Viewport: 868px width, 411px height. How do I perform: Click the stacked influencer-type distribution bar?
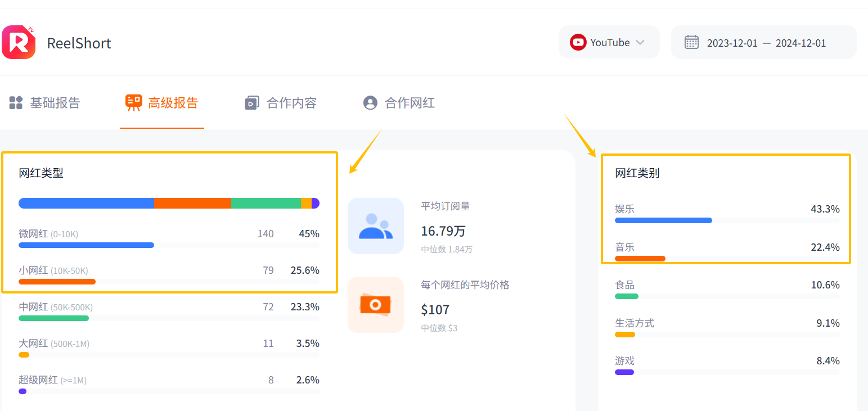[169, 203]
